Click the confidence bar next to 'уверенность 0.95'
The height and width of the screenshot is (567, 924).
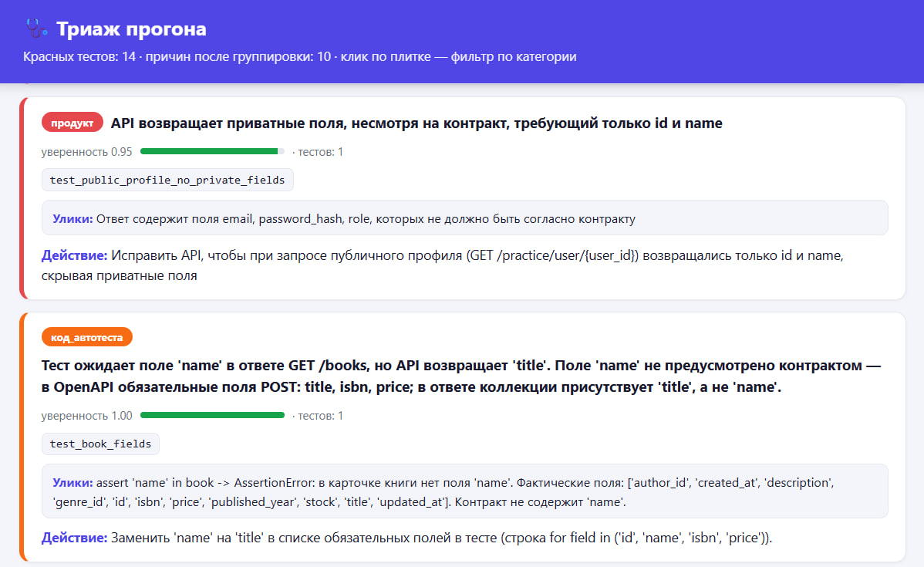212,151
